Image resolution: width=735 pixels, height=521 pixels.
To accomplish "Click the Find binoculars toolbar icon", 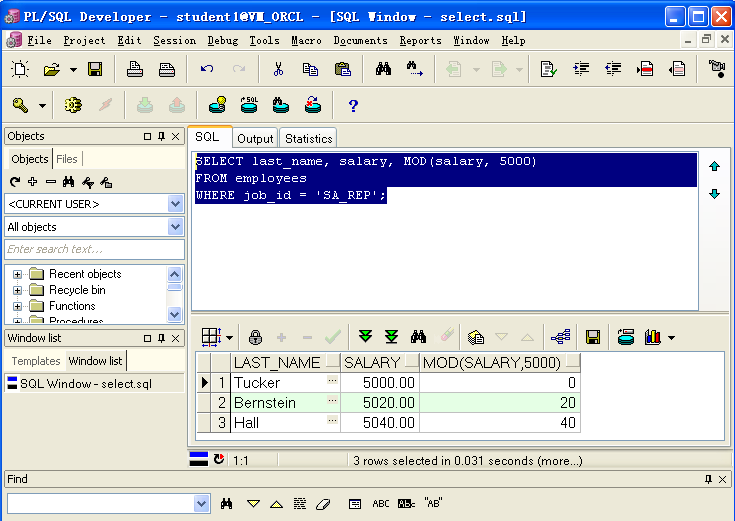I will tap(383, 69).
